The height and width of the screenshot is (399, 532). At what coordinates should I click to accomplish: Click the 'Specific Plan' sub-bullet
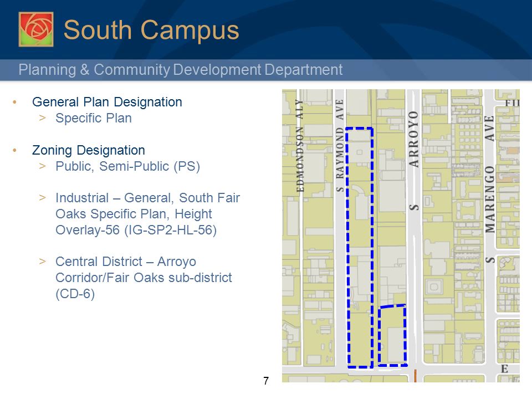[x=93, y=118]
